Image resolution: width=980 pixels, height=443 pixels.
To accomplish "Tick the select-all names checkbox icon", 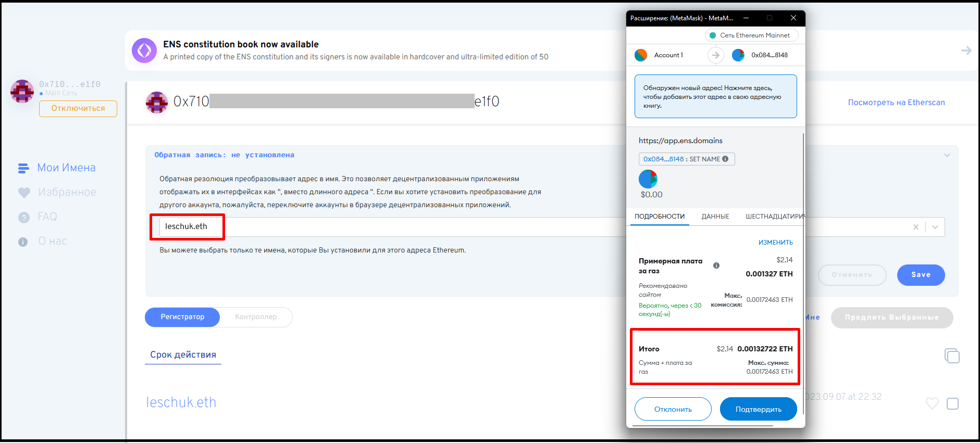I will (x=952, y=356).
